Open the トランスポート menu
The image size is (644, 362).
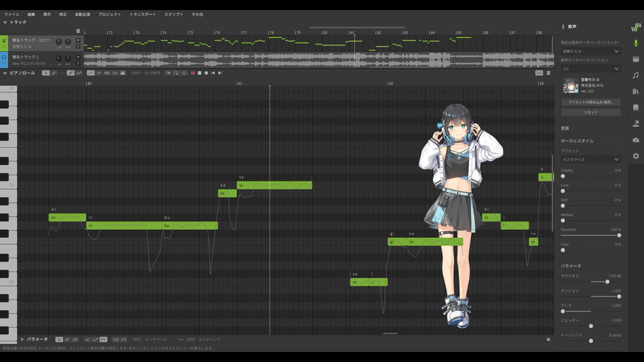[x=143, y=14]
